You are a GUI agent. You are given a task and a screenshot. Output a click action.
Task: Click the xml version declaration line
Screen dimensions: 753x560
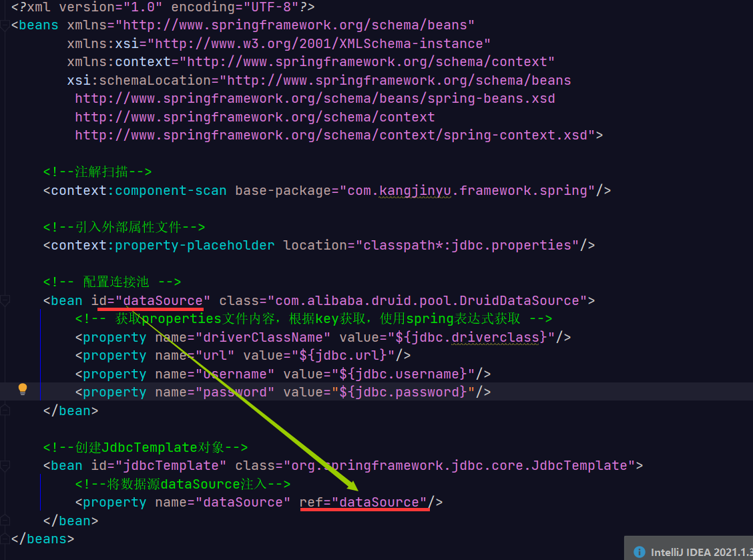click(163, 7)
